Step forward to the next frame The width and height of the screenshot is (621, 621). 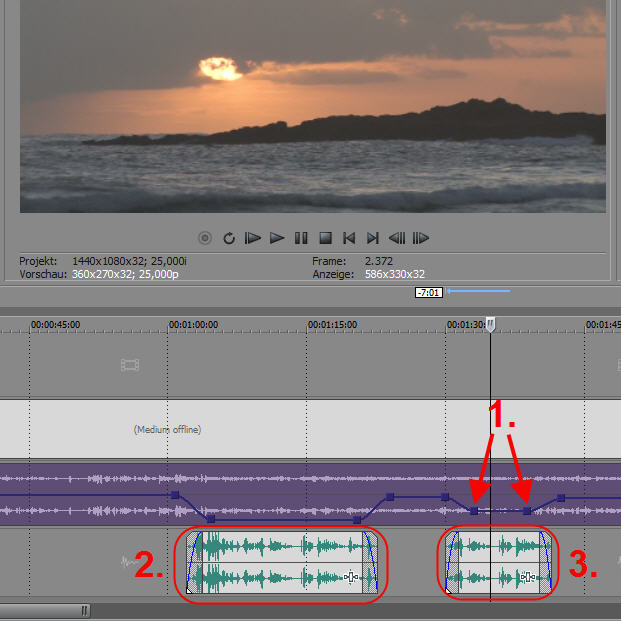click(421, 238)
